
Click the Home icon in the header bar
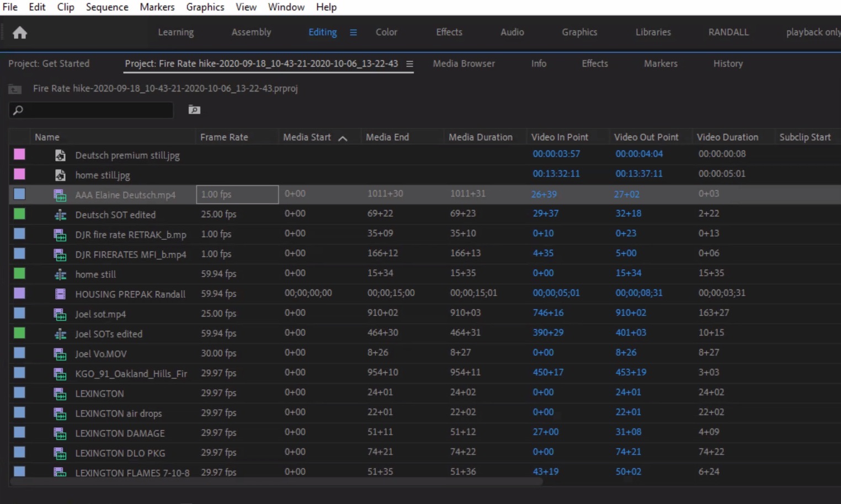click(x=20, y=33)
